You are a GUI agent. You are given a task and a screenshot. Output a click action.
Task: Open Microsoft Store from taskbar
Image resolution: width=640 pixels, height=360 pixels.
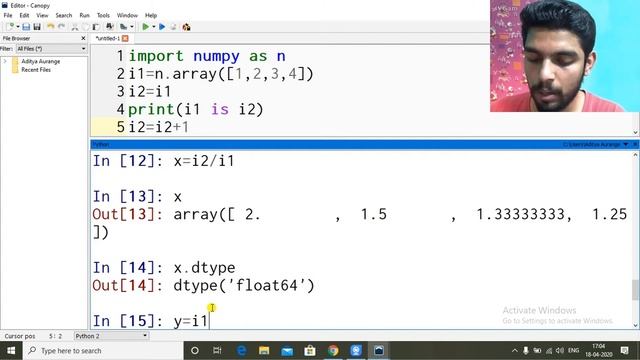310,351
